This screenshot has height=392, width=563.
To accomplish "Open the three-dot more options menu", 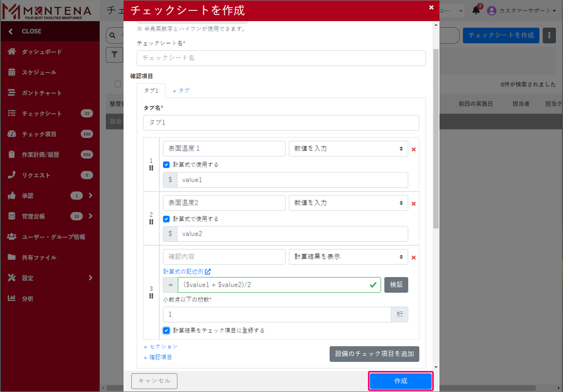I will coord(549,35).
